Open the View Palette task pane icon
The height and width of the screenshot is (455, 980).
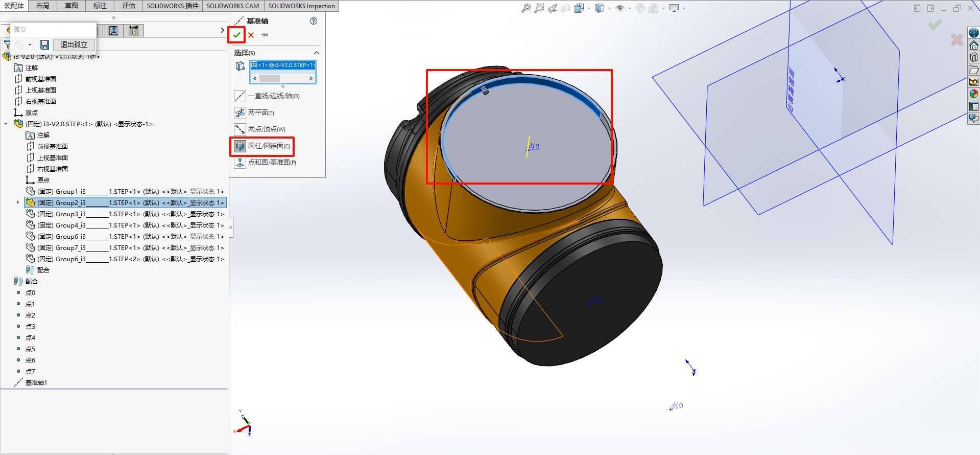[x=974, y=82]
